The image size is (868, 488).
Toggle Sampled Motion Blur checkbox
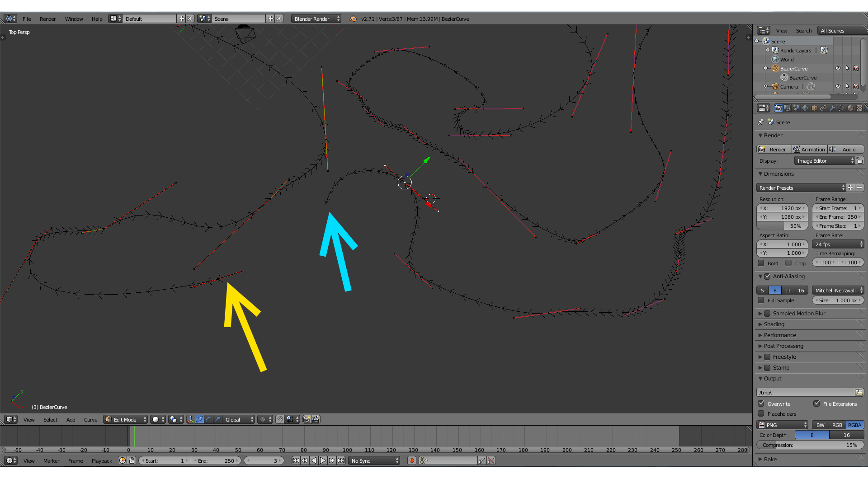click(x=767, y=313)
